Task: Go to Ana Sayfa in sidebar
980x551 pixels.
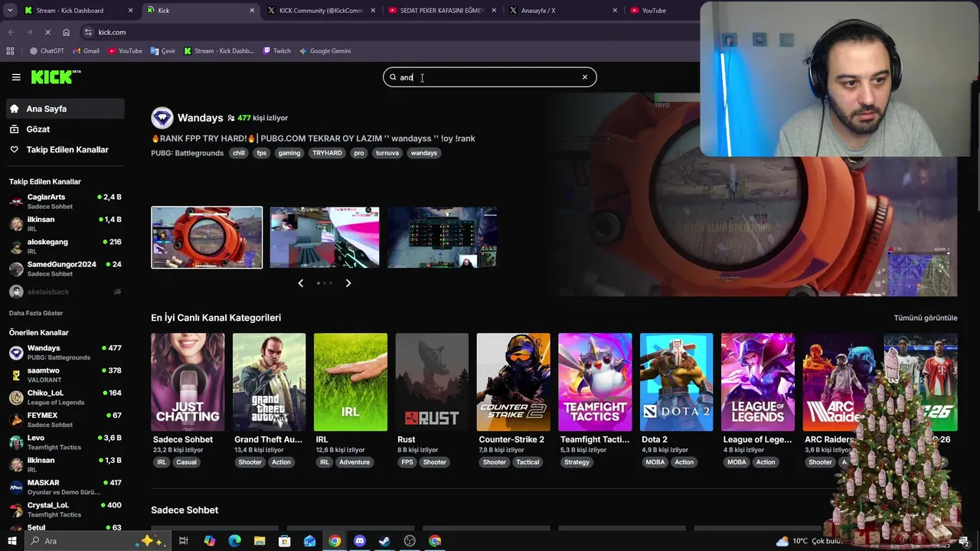Action: tap(65, 109)
